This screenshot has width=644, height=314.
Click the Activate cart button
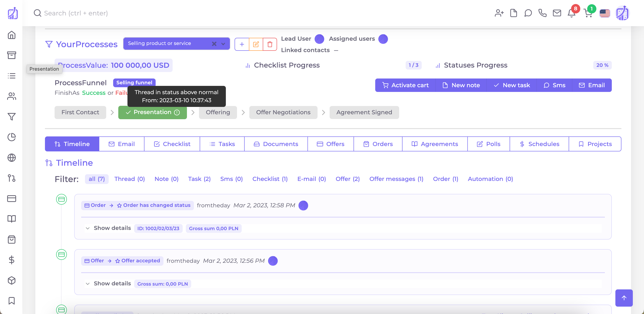click(405, 85)
